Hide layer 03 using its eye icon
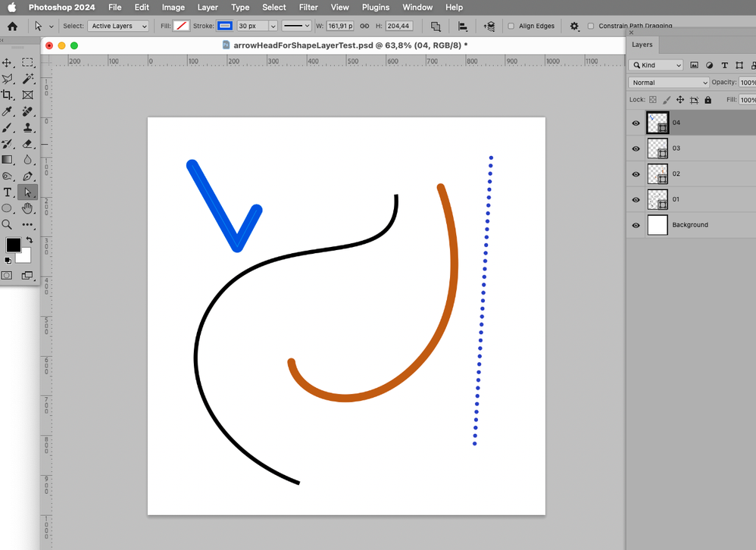 tap(636, 148)
